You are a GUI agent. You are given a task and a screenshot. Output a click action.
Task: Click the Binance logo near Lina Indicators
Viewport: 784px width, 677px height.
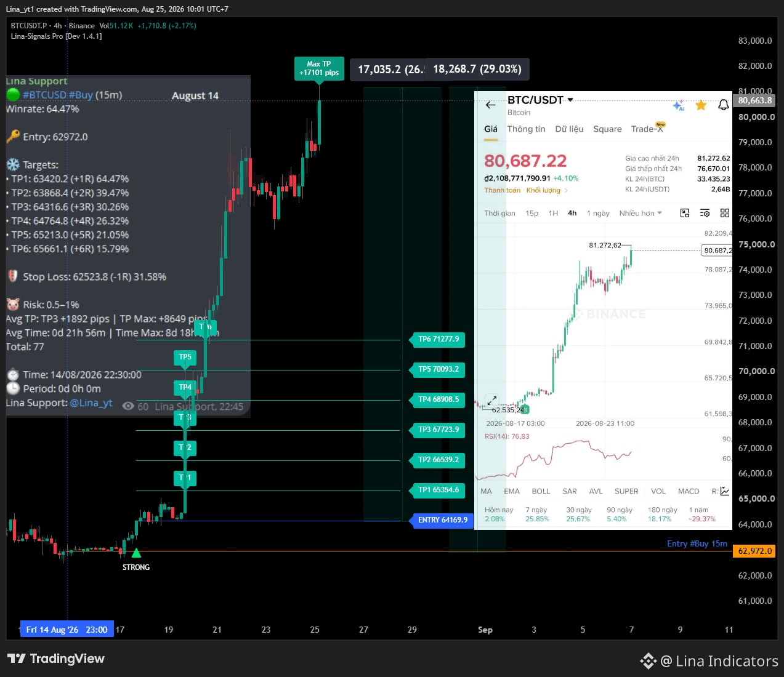[648, 661]
